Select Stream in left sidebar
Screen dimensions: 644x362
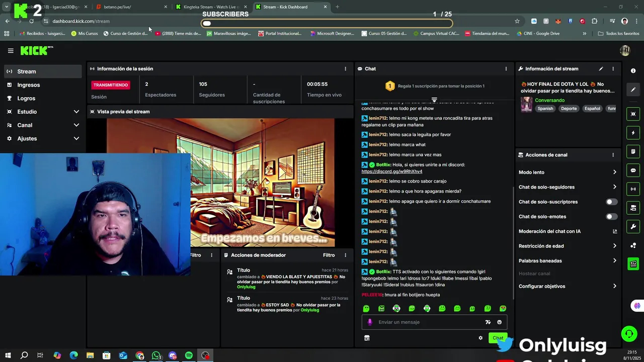pos(43,71)
